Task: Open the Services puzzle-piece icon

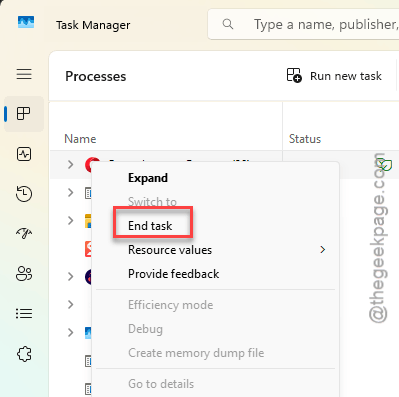Action: [24, 354]
